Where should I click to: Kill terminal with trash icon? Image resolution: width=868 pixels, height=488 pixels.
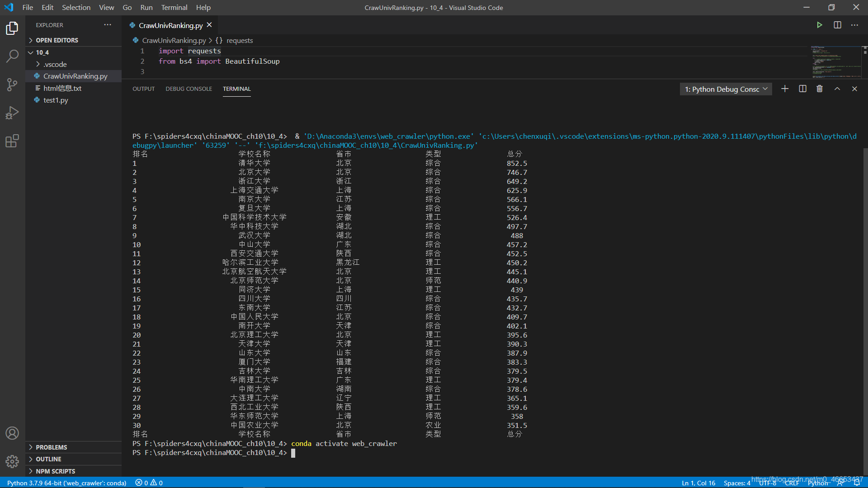point(820,89)
